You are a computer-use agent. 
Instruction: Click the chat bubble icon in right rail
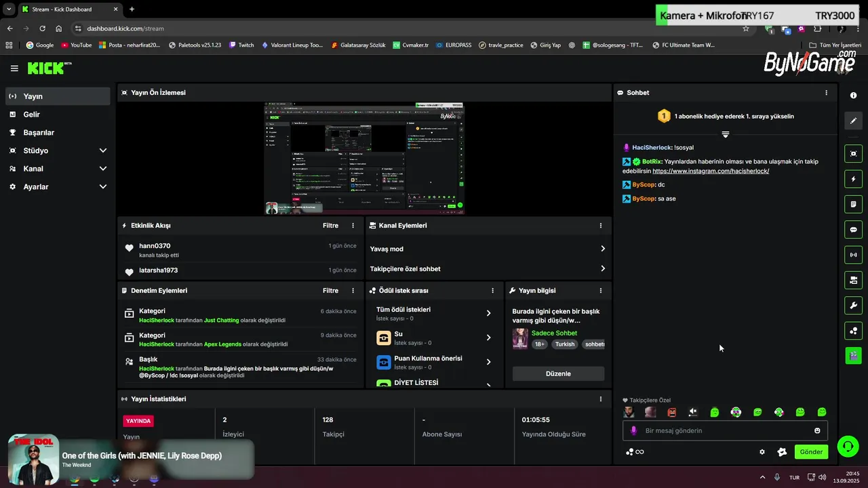point(854,230)
